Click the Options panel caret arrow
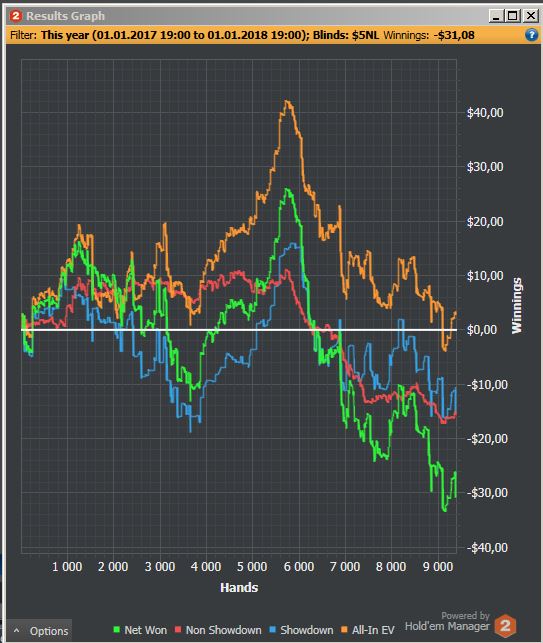The width and height of the screenshot is (543, 643). click(16, 630)
